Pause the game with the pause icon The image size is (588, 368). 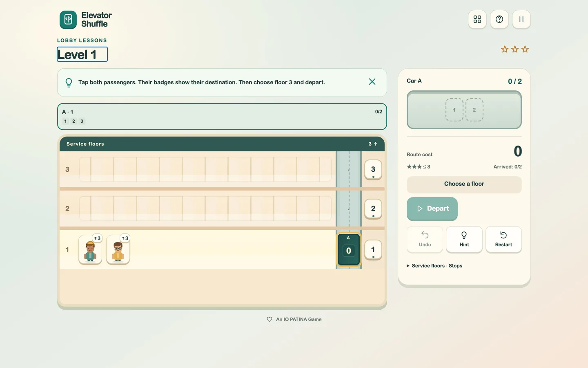tap(521, 19)
